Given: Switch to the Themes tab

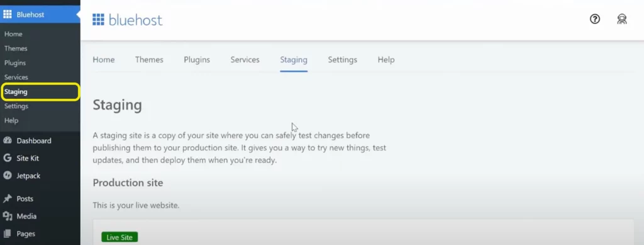Looking at the screenshot, I should click(149, 60).
